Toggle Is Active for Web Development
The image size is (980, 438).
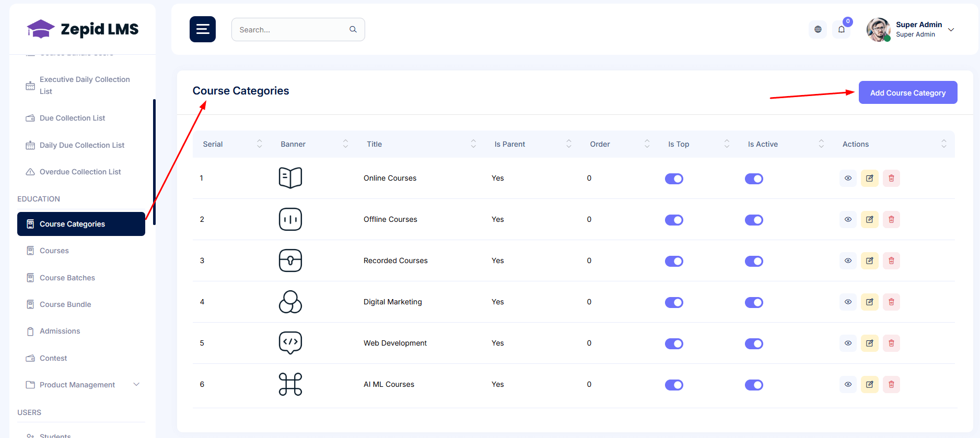click(x=754, y=344)
